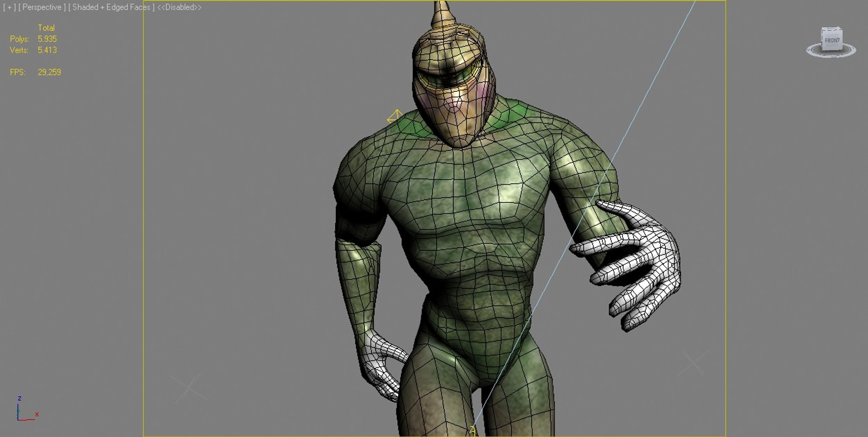Click the FPS value 29.259
868x437 pixels.
(x=49, y=72)
